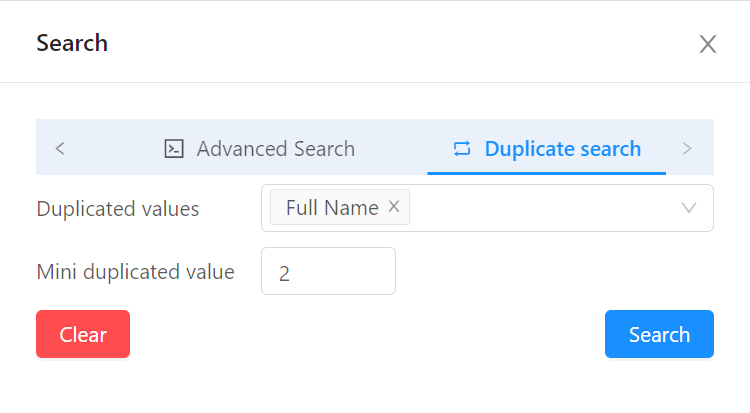Click the red Clear button

coord(83,334)
